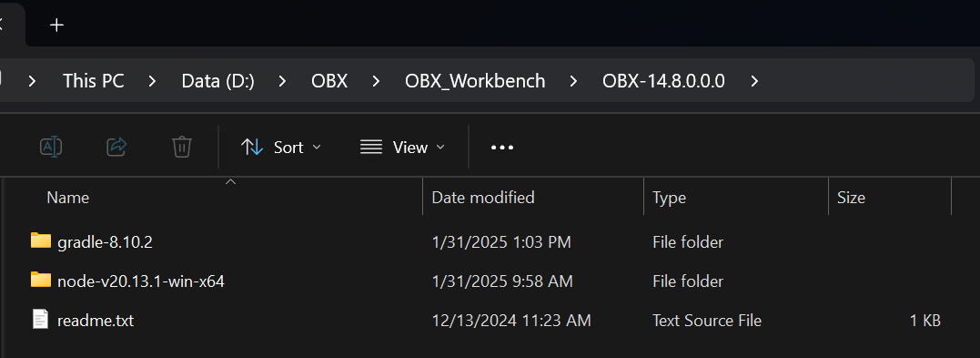Viewport: 980px width, 358px height.
Task: Select the gradle-8.10.2 folder icon
Action: tap(41, 241)
